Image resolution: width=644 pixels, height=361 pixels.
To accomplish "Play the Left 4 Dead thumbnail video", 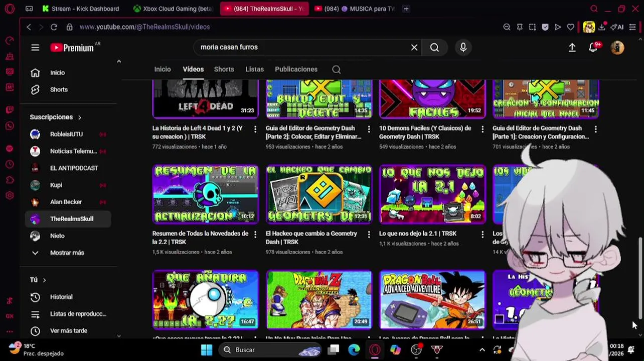I will tap(205, 99).
